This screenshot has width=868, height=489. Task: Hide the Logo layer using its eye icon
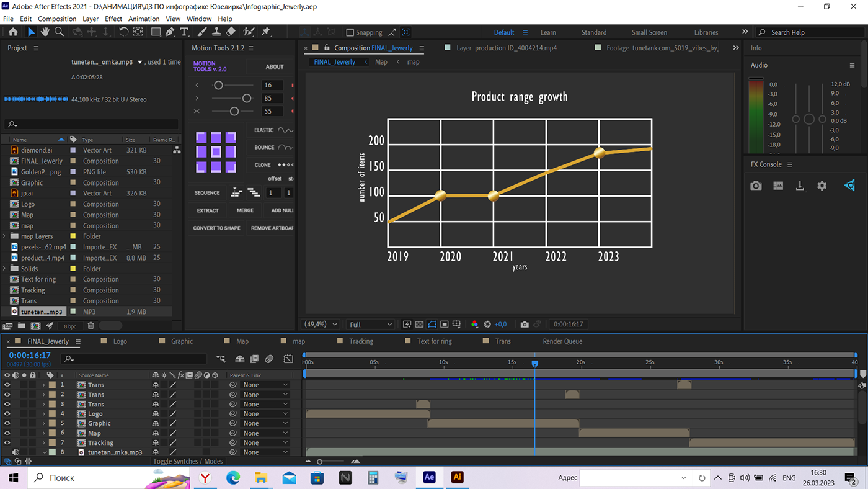(x=7, y=414)
